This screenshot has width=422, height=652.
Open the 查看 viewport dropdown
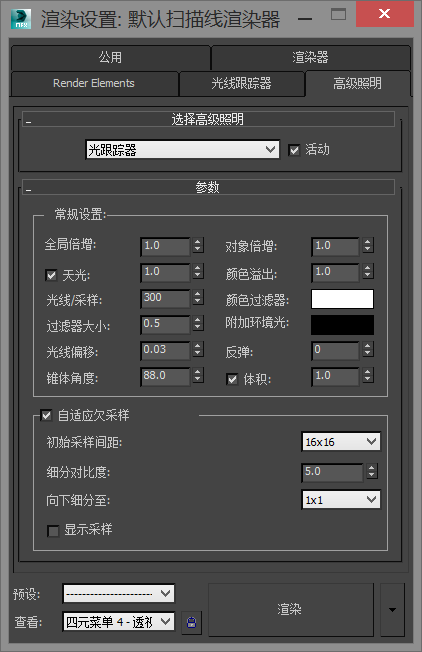pos(118,622)
